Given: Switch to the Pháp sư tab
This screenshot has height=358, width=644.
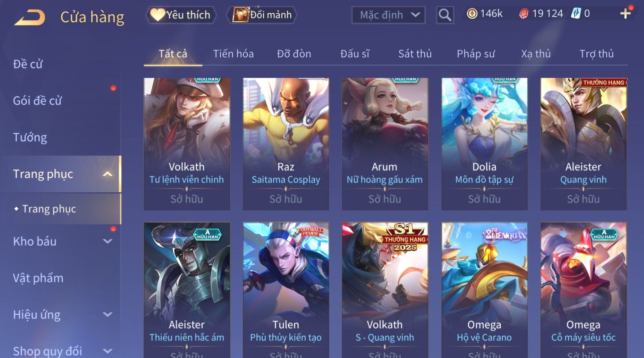Looking at the screenshot, I should pyautogui.click(x=476, y=54).
